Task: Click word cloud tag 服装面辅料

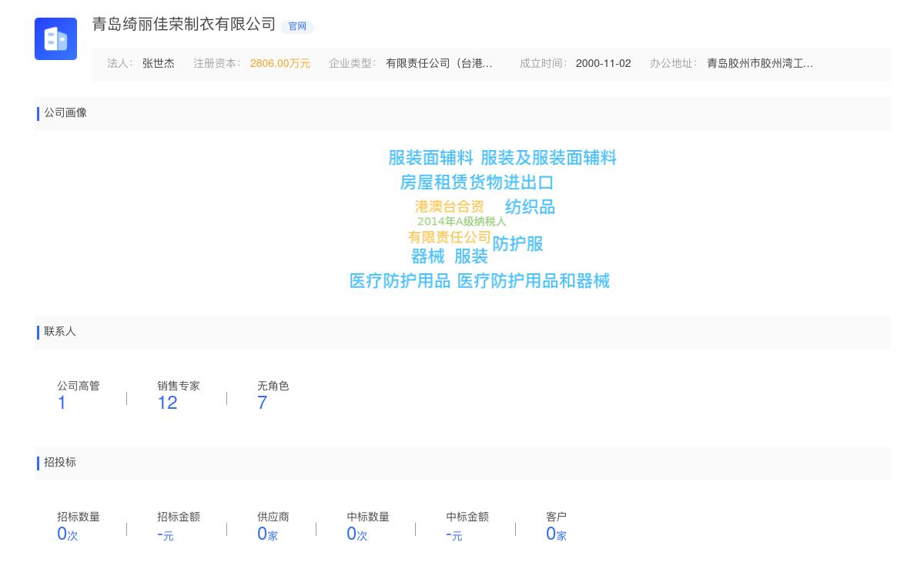Action: click(x=430, y=158)
